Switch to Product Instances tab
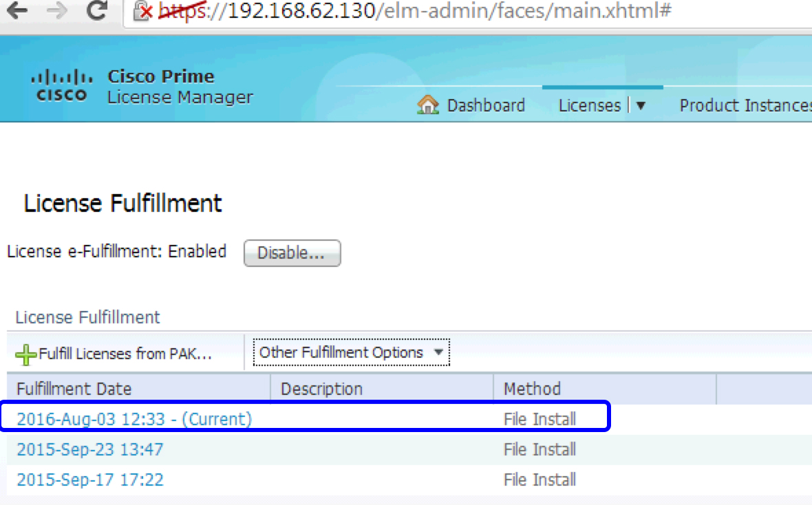 (746, 105)
